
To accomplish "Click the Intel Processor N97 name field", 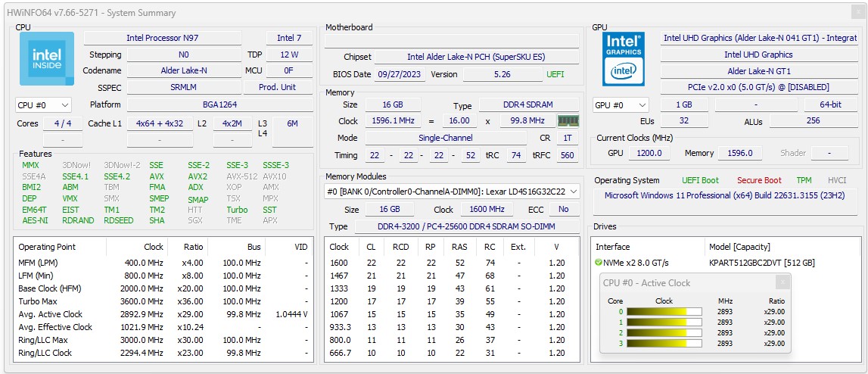I will point(163,38).
